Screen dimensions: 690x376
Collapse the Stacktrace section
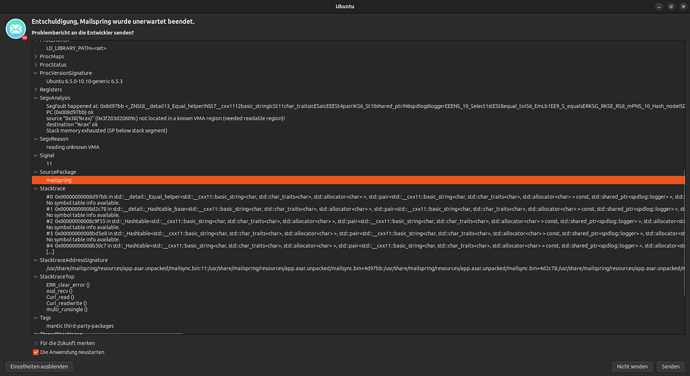point(36,188)
